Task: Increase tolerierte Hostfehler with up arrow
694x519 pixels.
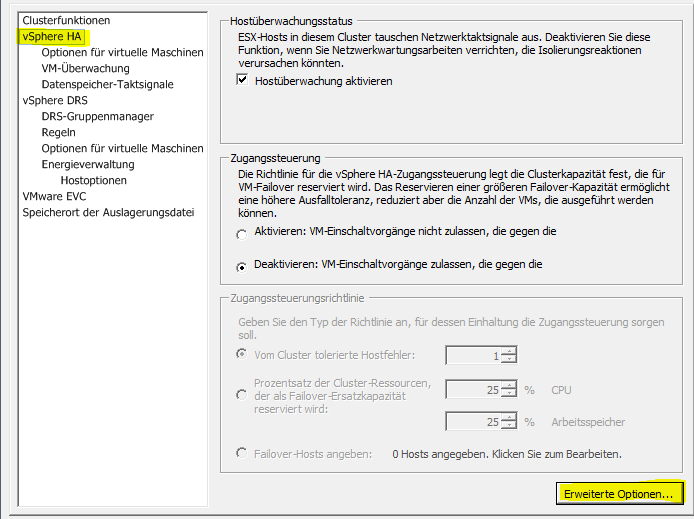Action: [x=509, y=351]
